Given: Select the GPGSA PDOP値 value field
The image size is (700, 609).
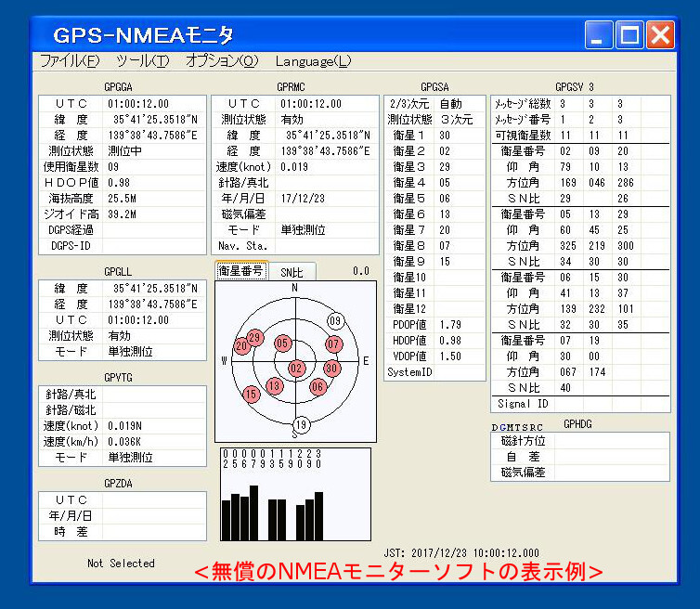Looking at the screenshot, I should [x=459, y=325].
